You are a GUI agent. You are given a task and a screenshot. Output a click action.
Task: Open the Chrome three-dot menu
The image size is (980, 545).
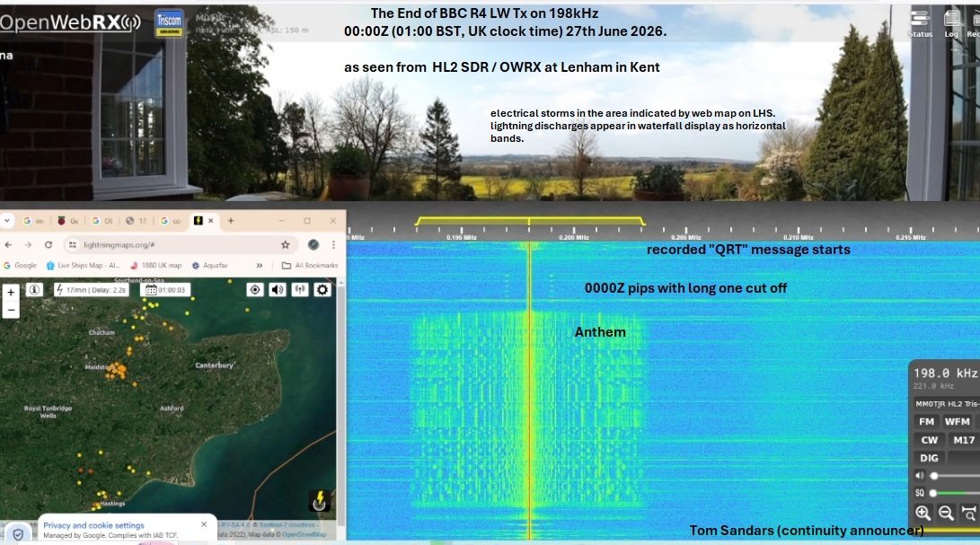pos(333,245)
